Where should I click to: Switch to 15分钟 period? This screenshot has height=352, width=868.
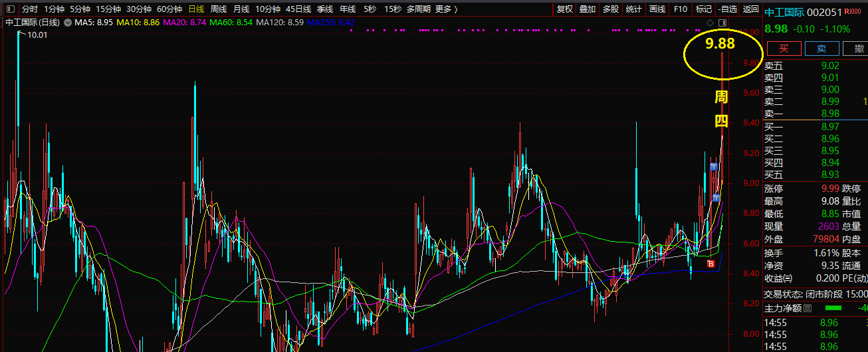click(x=108, y=9)
